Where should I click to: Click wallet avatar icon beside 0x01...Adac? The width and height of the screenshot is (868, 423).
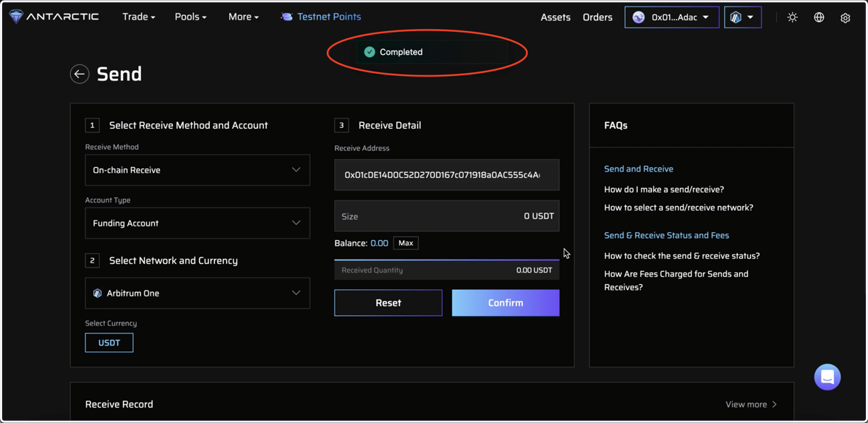click(x=639, y=17)
